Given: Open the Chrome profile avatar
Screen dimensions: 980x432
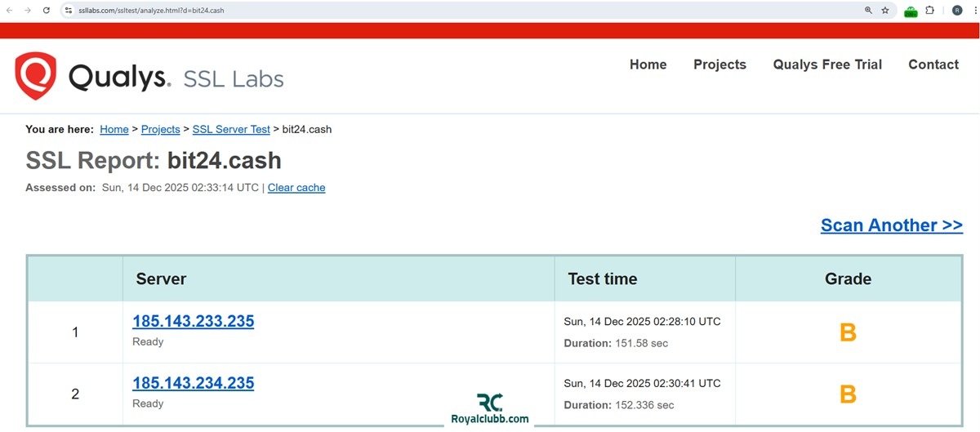Looking at the screenshot, I should pos(957,11).
